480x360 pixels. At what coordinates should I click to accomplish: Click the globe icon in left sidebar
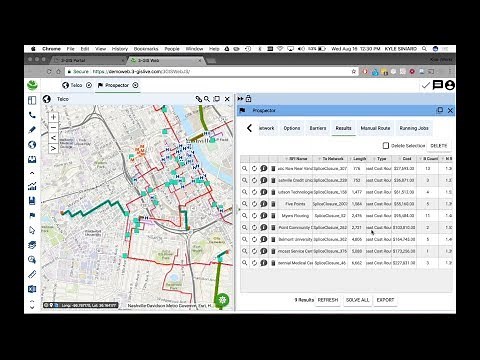[x=32, y=144]
